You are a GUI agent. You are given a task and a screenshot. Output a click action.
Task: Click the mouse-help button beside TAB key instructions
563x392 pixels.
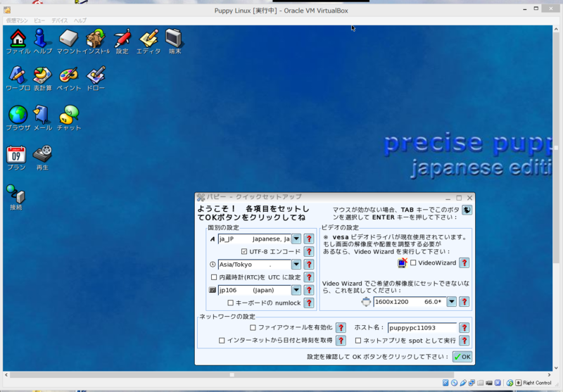pos(467,210)
